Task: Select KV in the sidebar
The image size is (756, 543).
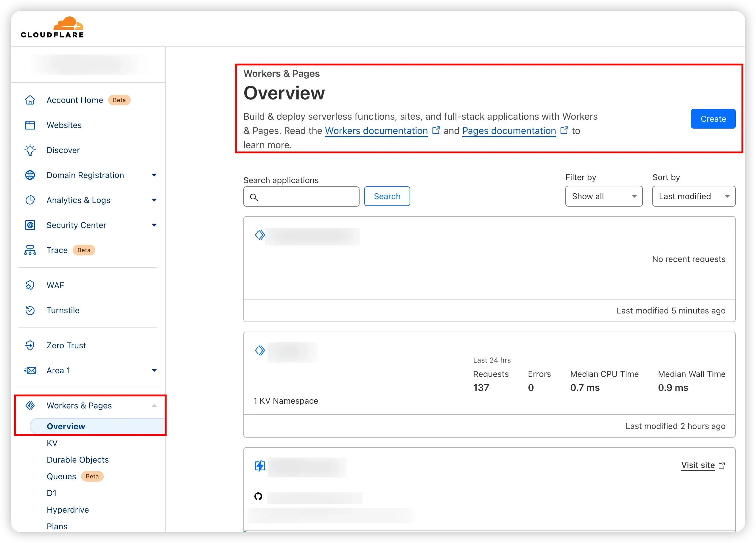Action: pyautogui.click(x=52, y=443)
